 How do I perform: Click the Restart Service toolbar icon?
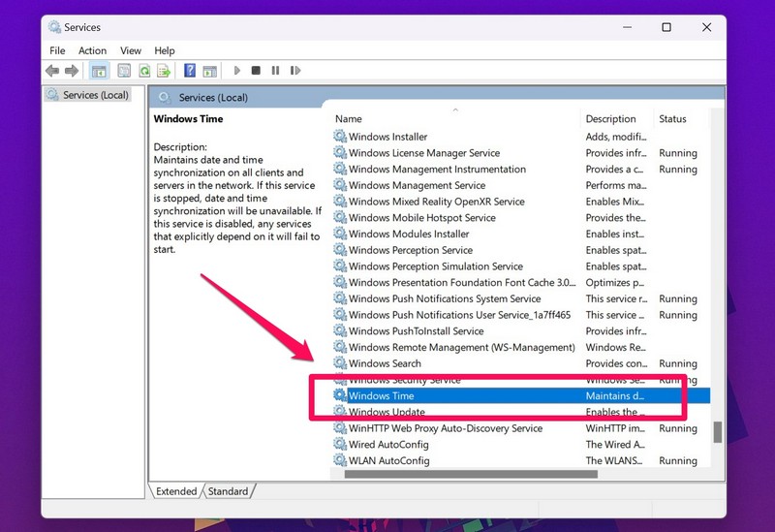click(295, 71)
